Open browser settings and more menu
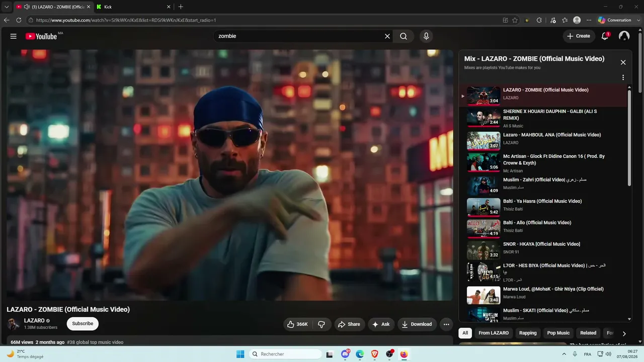The width and height of the screenshot is (644, 362). 589,20
